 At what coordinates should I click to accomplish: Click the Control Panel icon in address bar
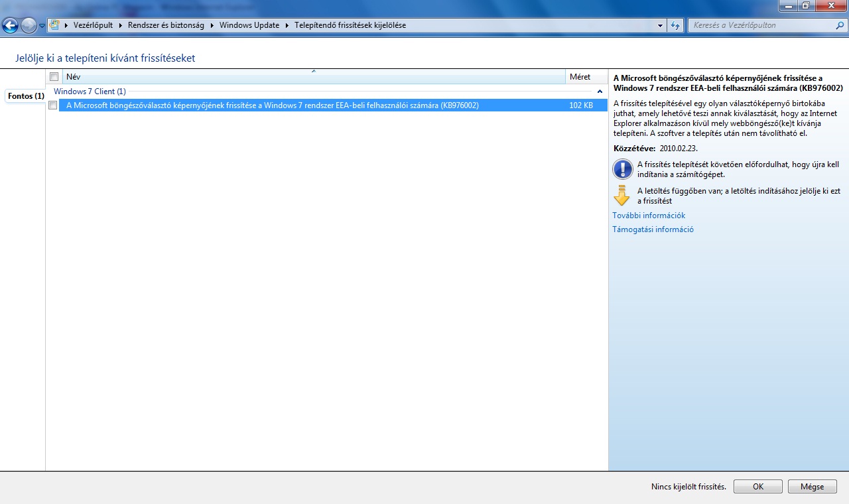pyautogui.click(x=55, y=25)
